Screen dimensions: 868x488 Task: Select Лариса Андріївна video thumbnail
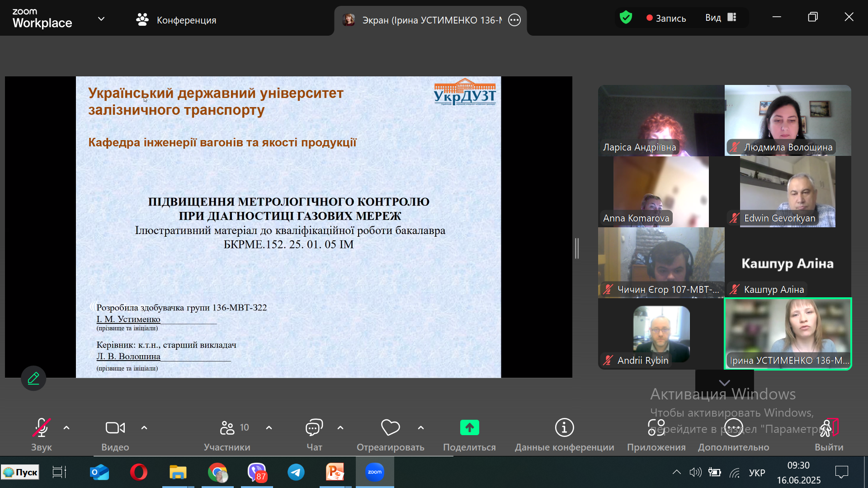pyautogui.click(x=661, y=120)
